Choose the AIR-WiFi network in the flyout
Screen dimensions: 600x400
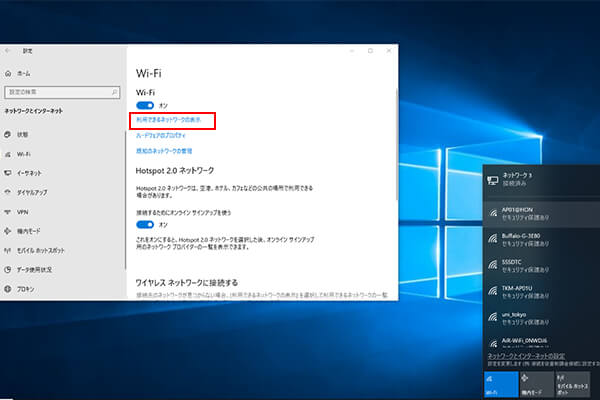coord(541,341)
